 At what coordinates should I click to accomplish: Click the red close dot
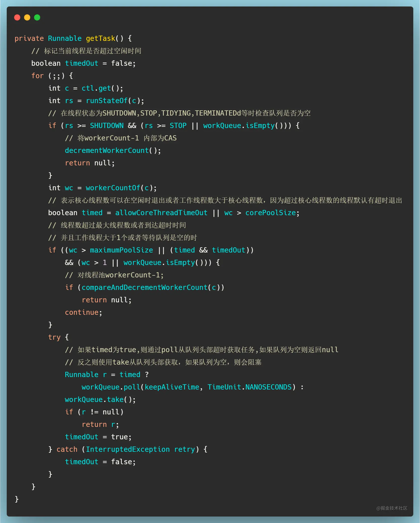click(17, 17)
